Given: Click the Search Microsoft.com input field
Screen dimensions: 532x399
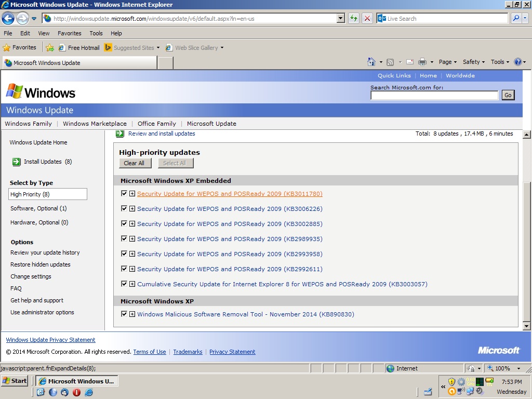Looking at the screenshot, I should click(434, 96).
